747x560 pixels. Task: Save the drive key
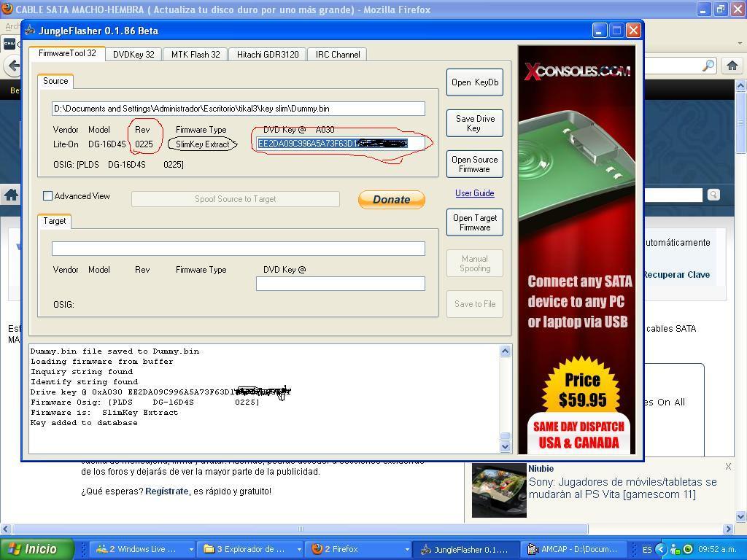tap(475, 123)
